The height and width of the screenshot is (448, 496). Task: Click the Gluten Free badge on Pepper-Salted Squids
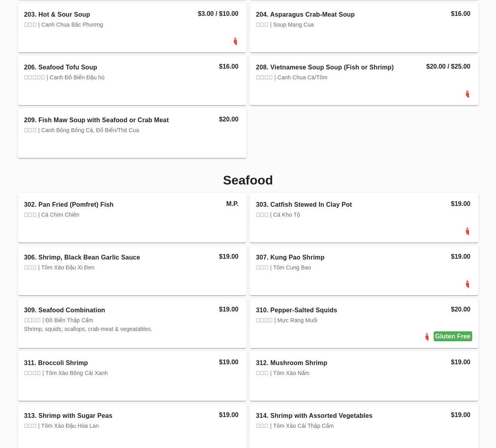pos(452,336)
